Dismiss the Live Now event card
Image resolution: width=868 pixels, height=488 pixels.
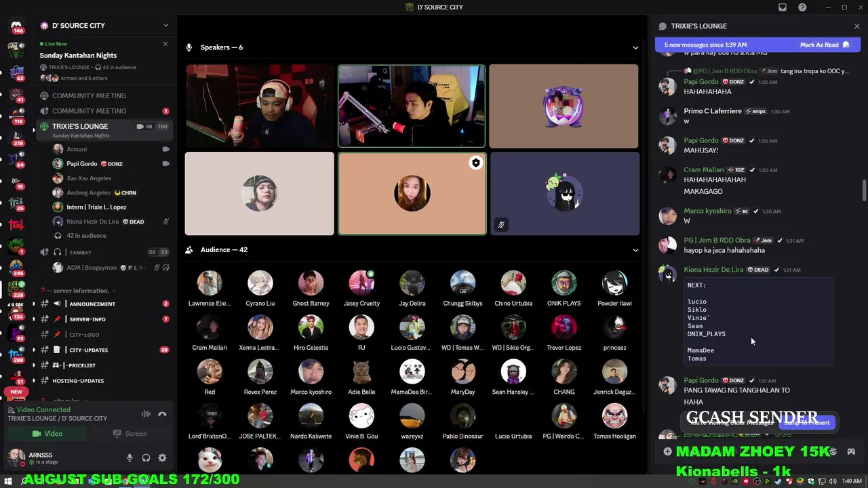pyautogui.click(x=165, y=44)
